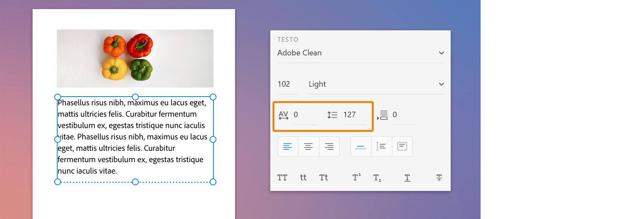Apply superscript formatting
The height and width of the screenshot is (219, 644).
pos(357,177)
